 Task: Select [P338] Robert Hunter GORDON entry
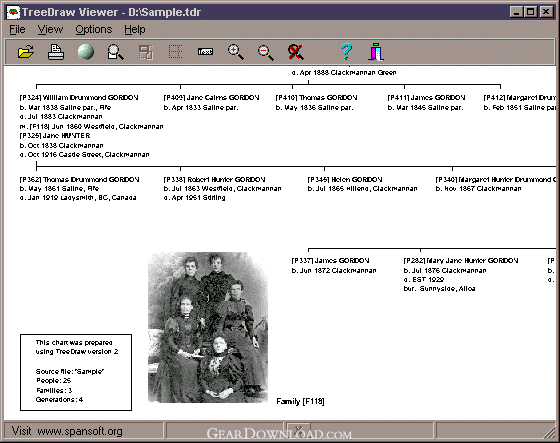click(x=214, y=179)
